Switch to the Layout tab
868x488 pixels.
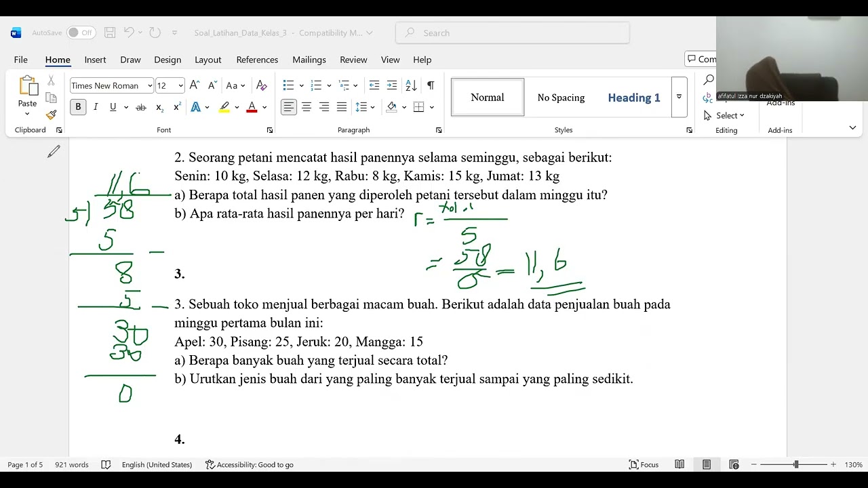coord(208,60)
